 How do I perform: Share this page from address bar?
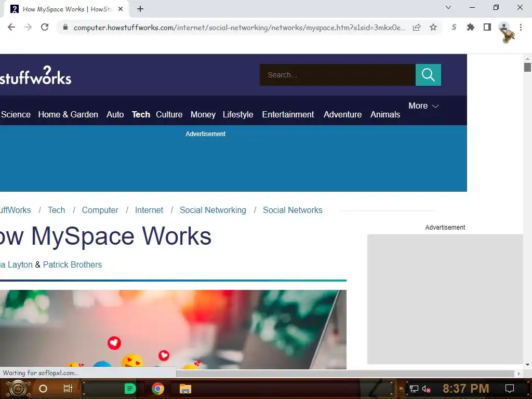(x=417, y=27)
